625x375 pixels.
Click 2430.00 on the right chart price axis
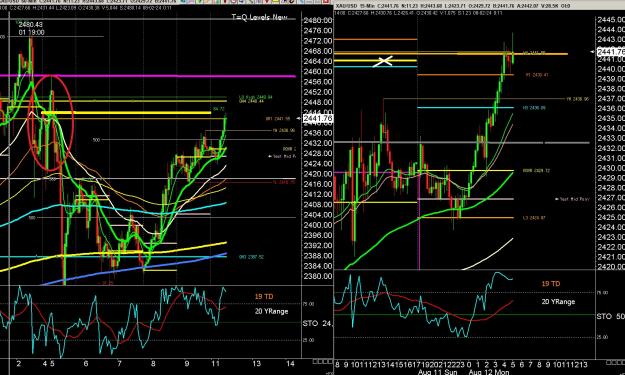611,168
